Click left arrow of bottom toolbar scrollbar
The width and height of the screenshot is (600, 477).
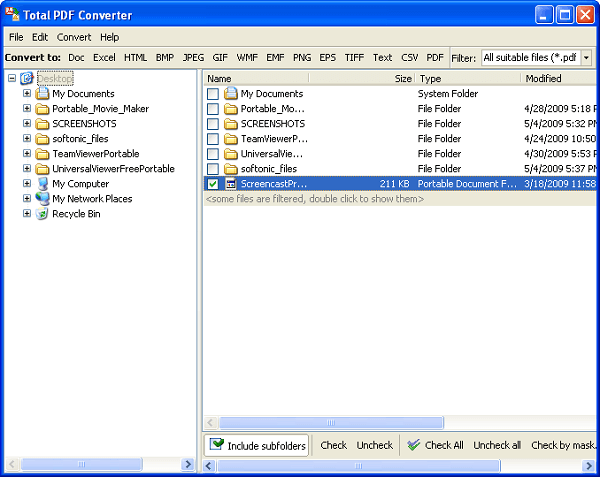[209, 466]
